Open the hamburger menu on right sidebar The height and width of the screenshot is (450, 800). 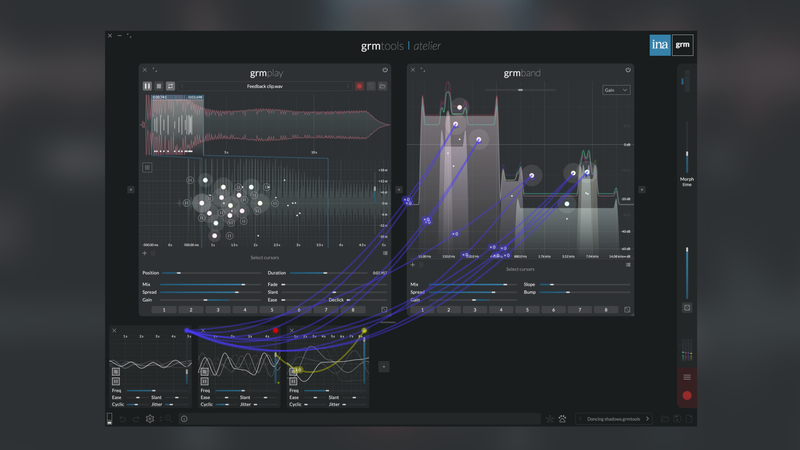click(687, 377)
